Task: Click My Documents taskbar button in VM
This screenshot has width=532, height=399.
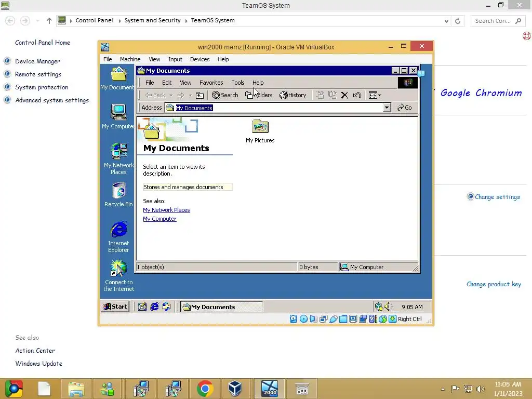Action: click(x=221, y=307)
